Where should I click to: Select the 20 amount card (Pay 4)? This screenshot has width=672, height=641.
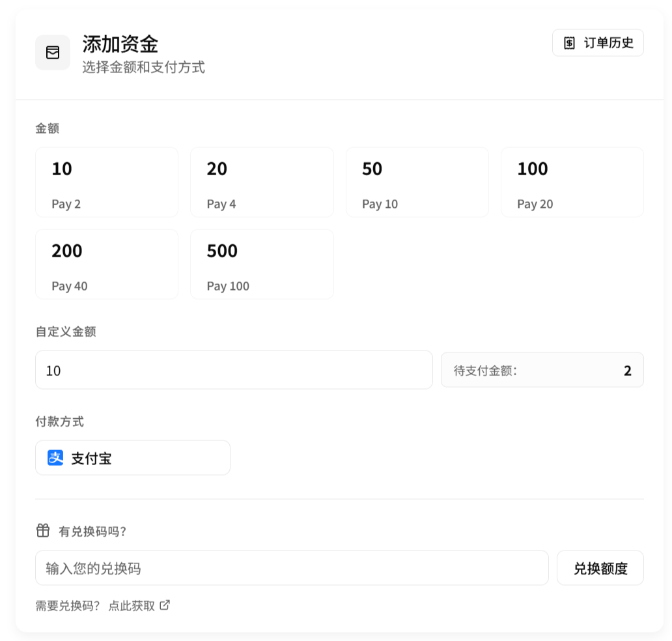tap(262, 182)
